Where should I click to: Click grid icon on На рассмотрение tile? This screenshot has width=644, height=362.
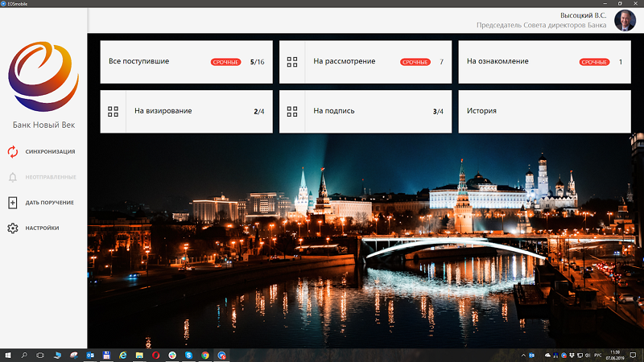coord(292,62)
